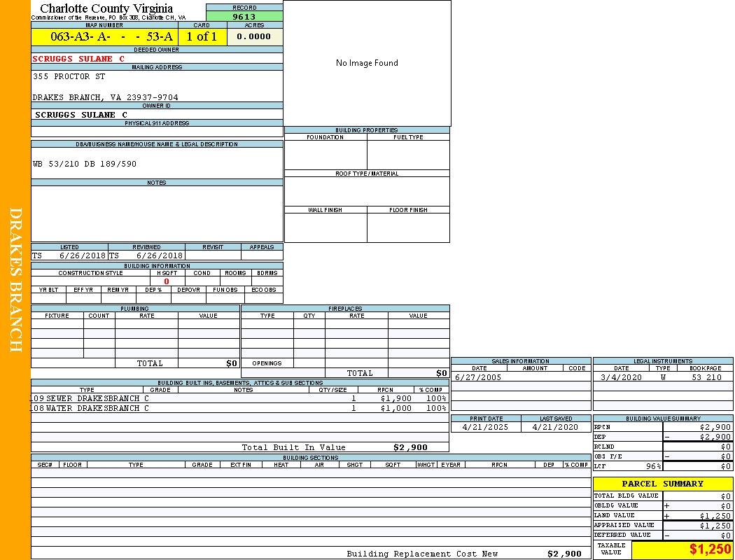Click the '1 of 1' card field

tap(202, 37)
